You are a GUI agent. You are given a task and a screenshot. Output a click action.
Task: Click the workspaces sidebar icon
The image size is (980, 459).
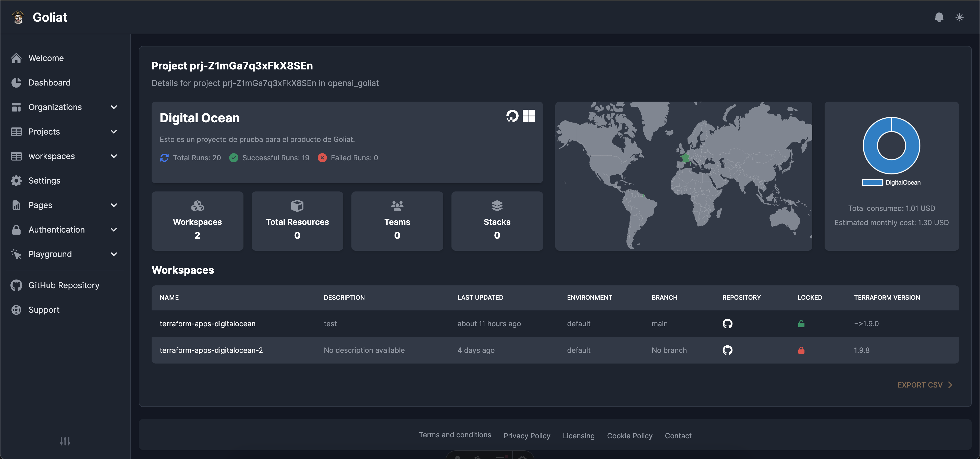(16, 156)
